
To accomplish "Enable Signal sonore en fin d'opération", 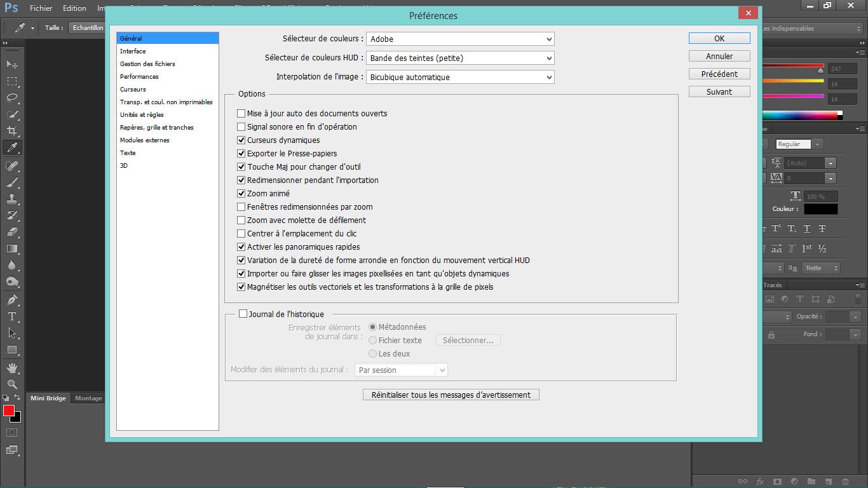I will (x=241, y=126).
